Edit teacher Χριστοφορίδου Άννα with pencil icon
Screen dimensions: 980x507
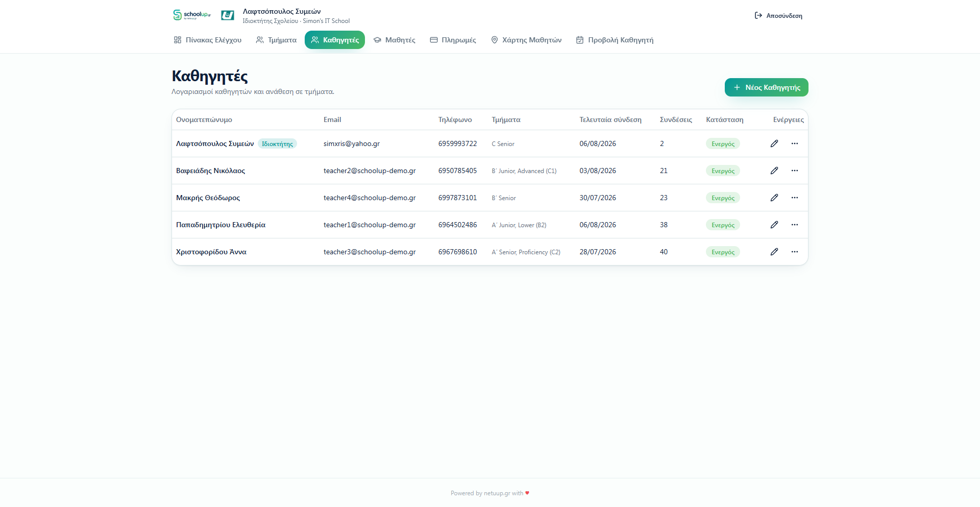pos(774,252)
